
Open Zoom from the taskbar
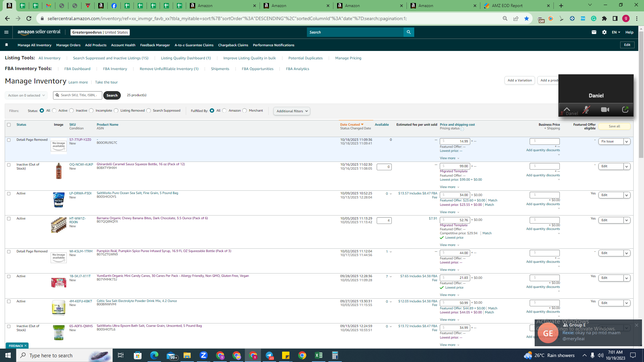pos(204,355)
